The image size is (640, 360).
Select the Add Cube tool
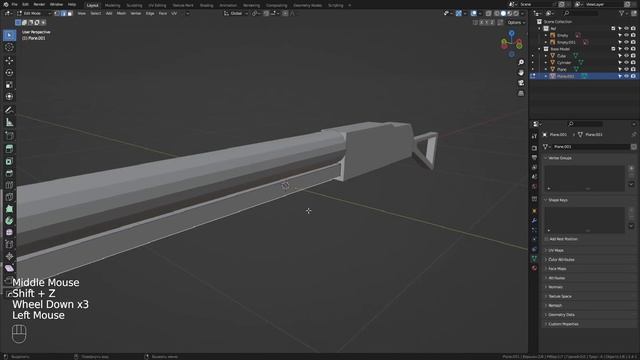point(9,136)
